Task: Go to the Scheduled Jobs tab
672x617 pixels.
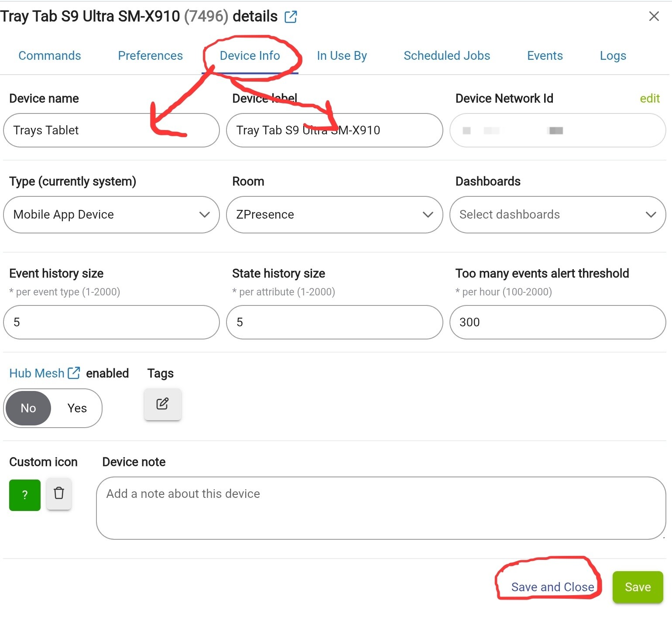Action: click(446, 56)
